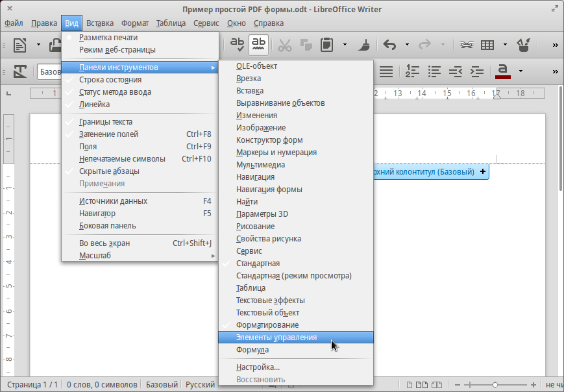Toggle Статус метода ввода option
This screenshot has height=392, width=564.
[140, 92]
